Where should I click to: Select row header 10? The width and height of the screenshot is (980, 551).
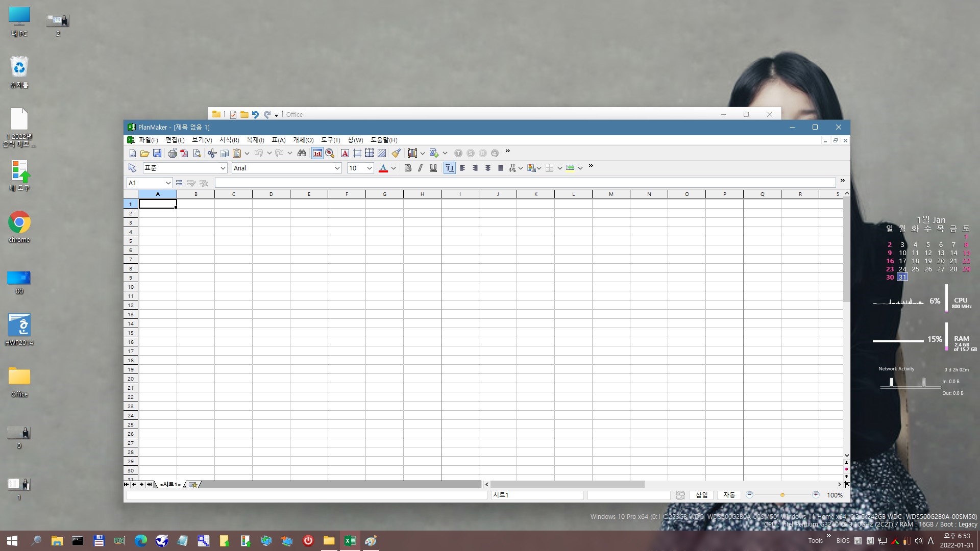131,287
